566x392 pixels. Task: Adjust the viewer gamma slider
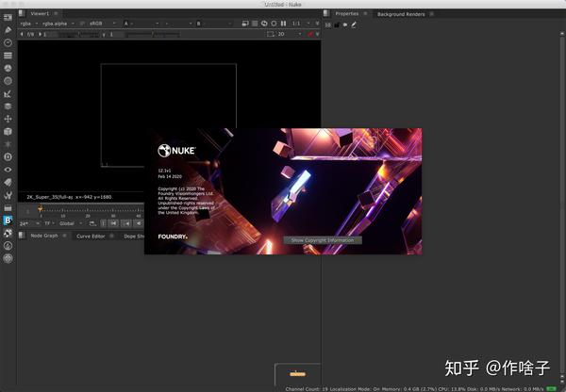(x=153, y=35)
